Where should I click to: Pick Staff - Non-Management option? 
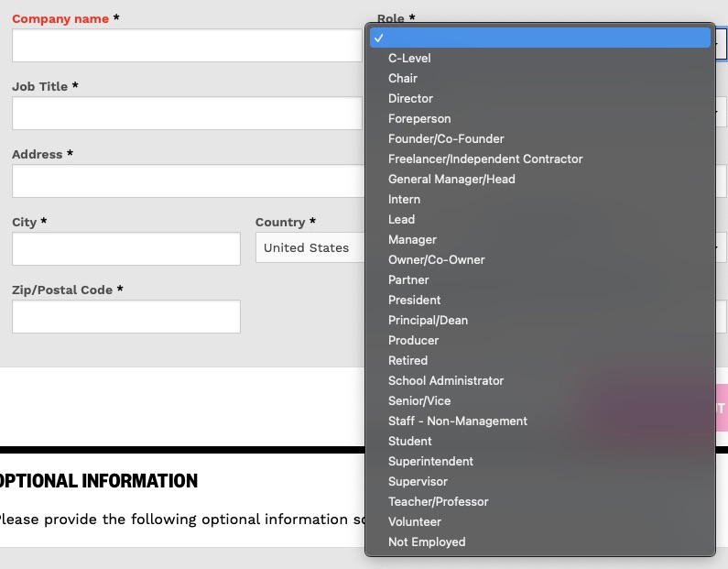(x=458, y=421)
